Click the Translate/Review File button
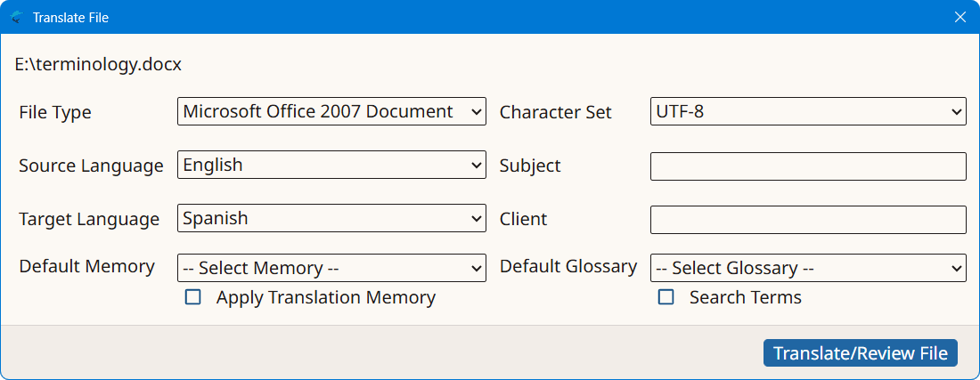Viewport: 980px width, 380px height. 860,353
